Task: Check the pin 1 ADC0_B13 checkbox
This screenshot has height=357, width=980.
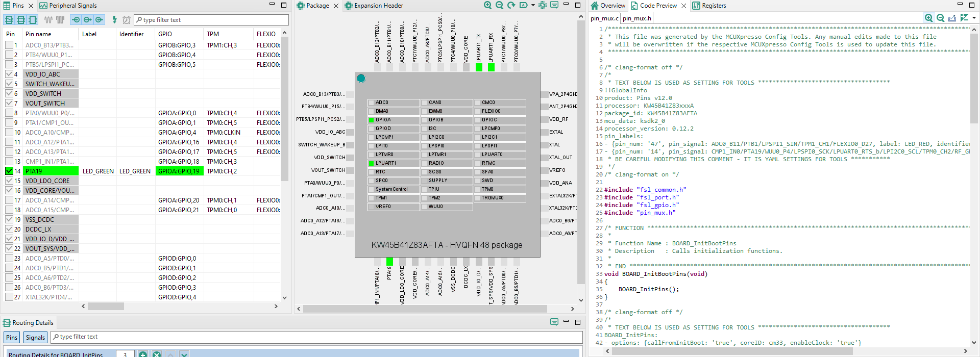Action: pyautogui.click(x=9, y=45)
